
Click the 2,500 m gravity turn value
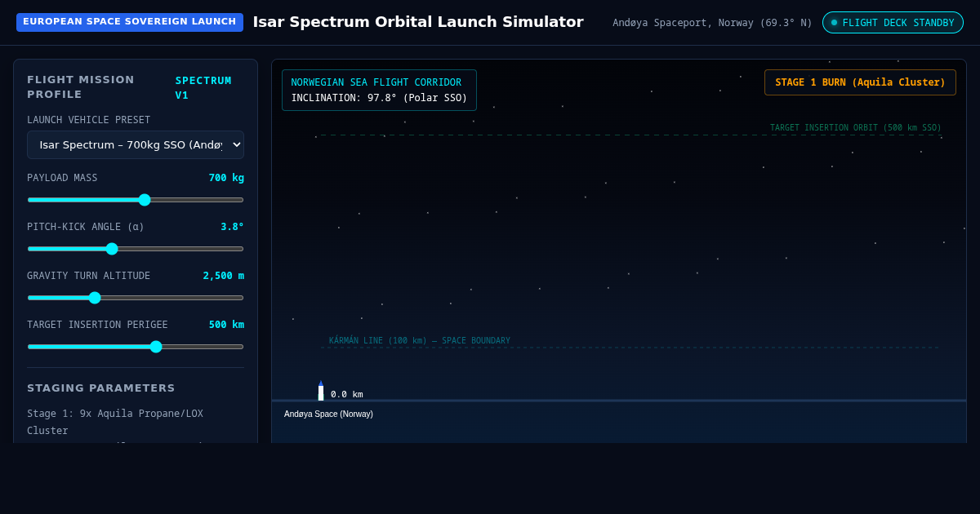tap(224, 276)
